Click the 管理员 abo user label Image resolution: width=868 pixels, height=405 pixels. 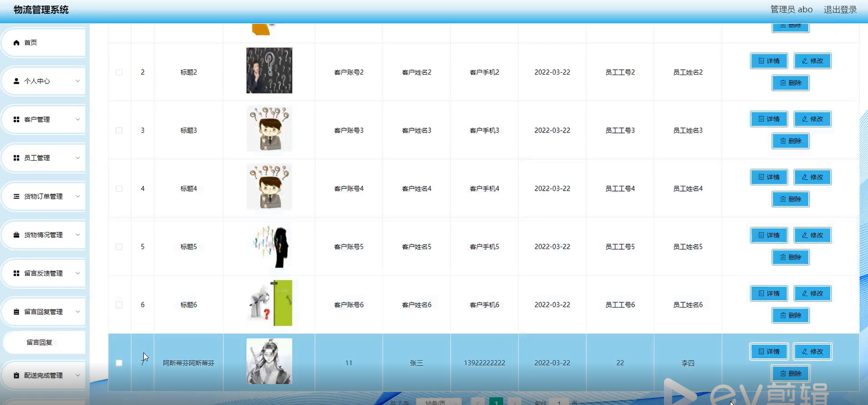point(791,10)
